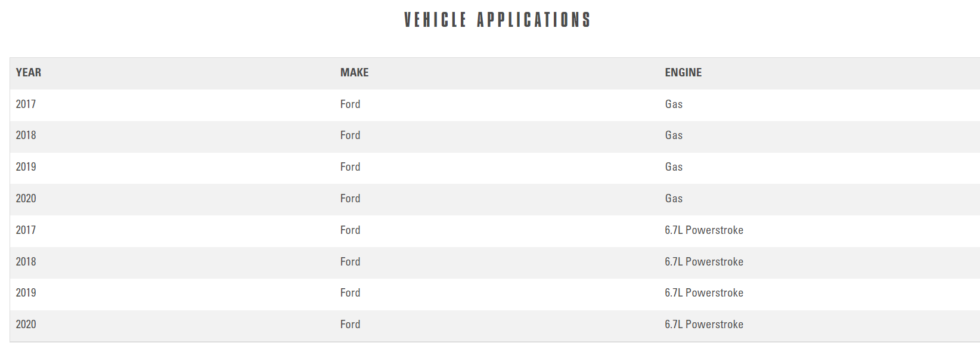
Task: Click year 2018 in the Powerstroke row
Action: pos(26,262)
